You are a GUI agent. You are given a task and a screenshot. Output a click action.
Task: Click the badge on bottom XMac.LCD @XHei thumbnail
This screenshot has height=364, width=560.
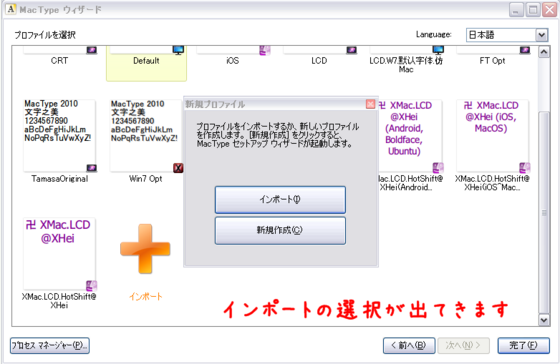click(91, 285)
